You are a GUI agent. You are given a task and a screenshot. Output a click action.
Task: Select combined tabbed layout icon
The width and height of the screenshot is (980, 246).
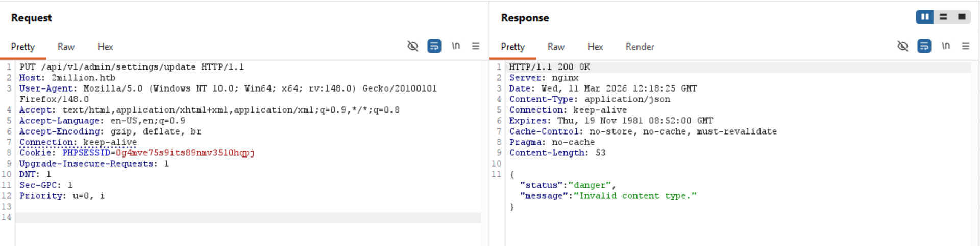(962, 17)
